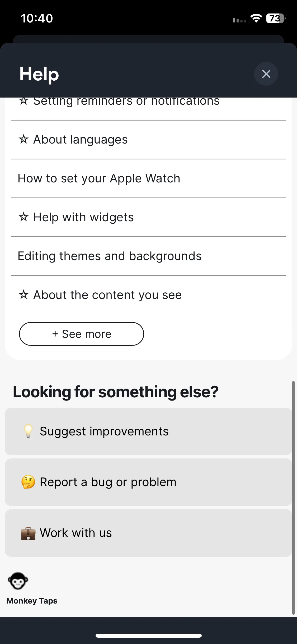Open About the content you see
This screenshot has height=644, width=297.
coord(148,295)
